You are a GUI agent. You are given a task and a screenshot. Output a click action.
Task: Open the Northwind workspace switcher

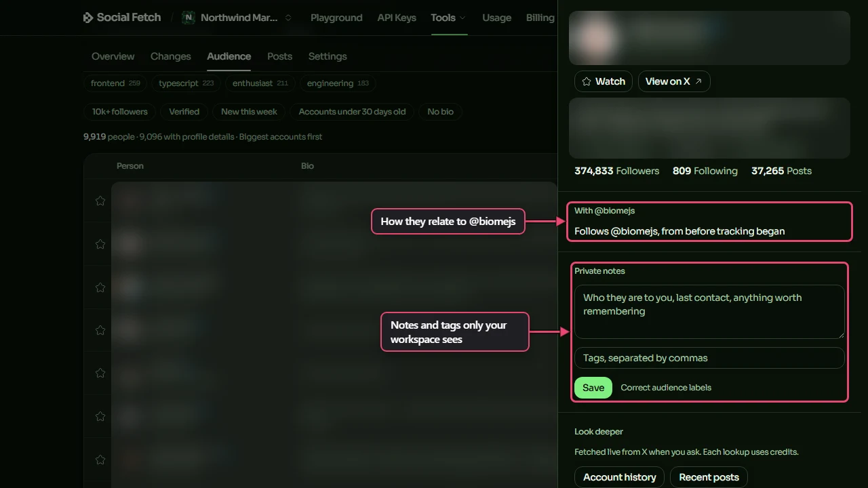click(237, 18)
